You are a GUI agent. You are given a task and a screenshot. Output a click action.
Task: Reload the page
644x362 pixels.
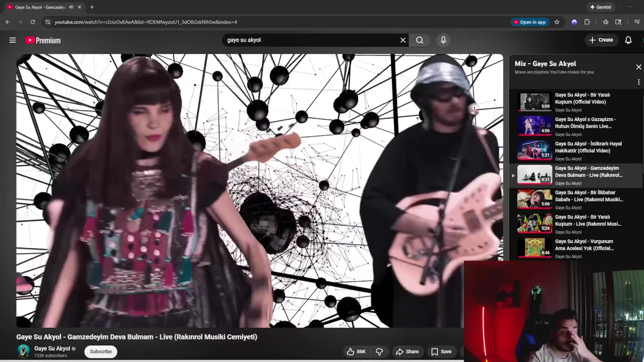(33, 22)
